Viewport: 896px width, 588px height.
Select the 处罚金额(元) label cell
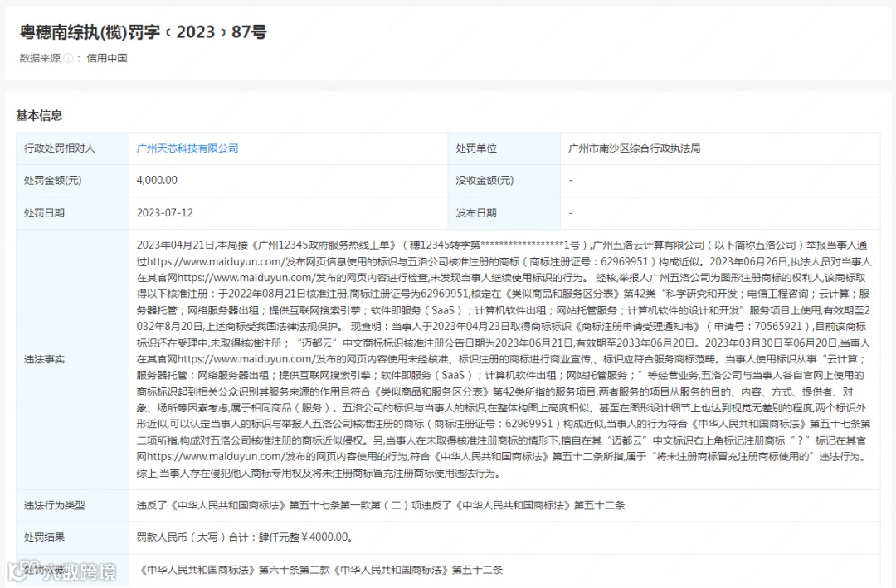(72, 181)
